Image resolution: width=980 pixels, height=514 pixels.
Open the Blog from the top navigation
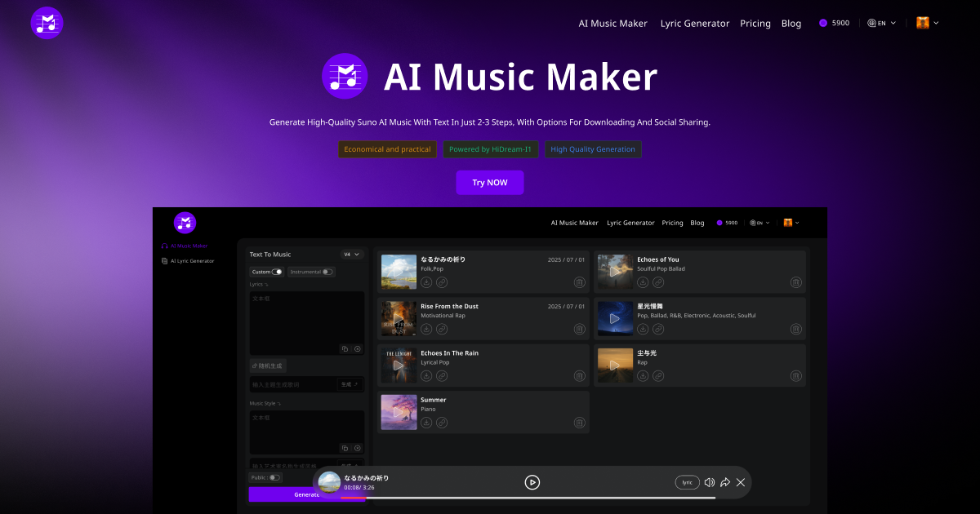coord(791,23)
